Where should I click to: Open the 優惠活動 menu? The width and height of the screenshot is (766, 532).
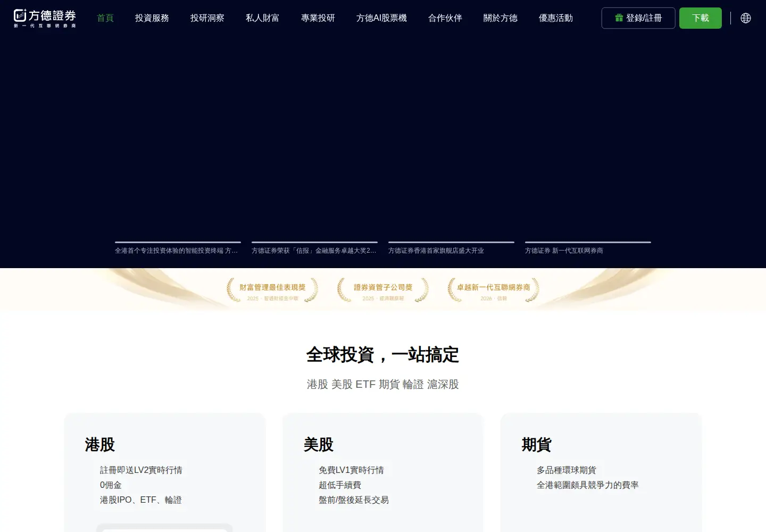556,18
